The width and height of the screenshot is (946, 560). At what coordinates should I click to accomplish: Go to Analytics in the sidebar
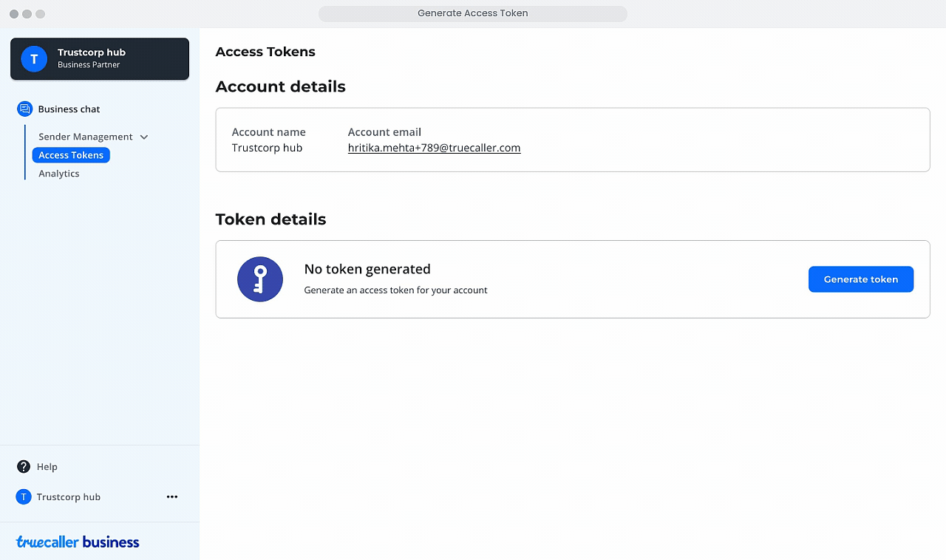tap(59, 174)
